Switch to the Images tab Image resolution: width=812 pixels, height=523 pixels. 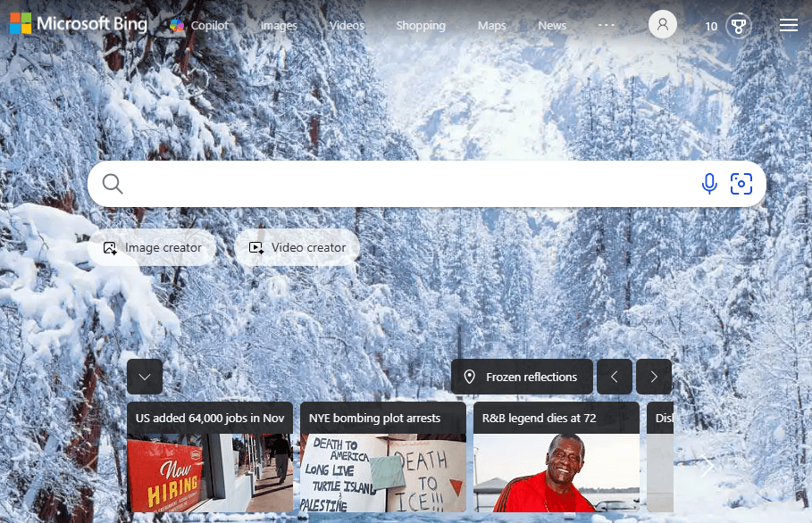278,26
